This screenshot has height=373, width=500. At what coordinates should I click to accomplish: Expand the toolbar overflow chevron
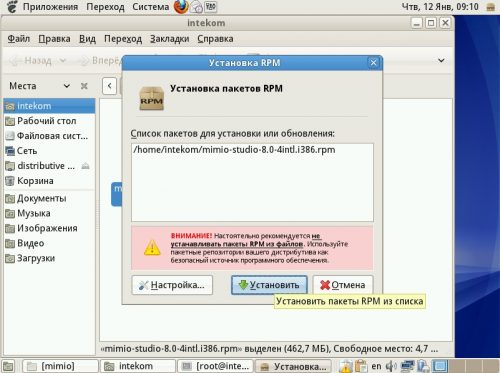pyautogui.click(x=441, y=60)
